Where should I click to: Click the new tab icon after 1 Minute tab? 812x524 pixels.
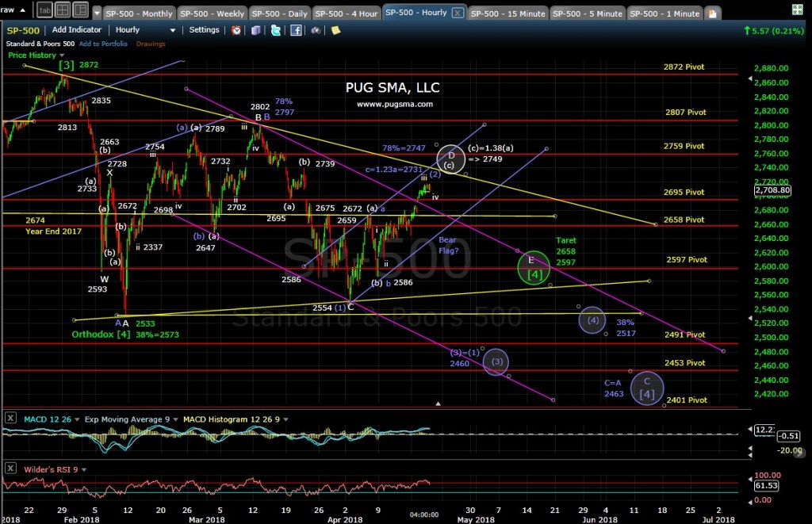(713, 13)
